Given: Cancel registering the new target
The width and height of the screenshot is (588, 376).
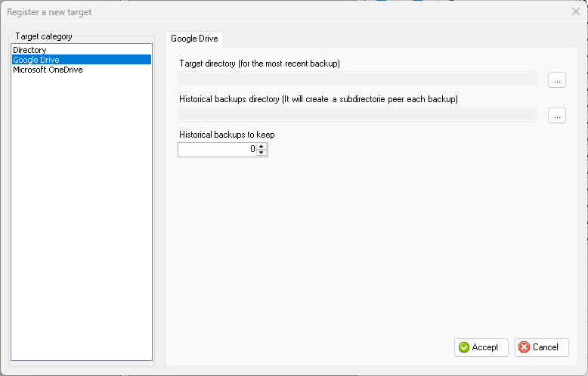Looking at the screenshot, I should 541,347.
